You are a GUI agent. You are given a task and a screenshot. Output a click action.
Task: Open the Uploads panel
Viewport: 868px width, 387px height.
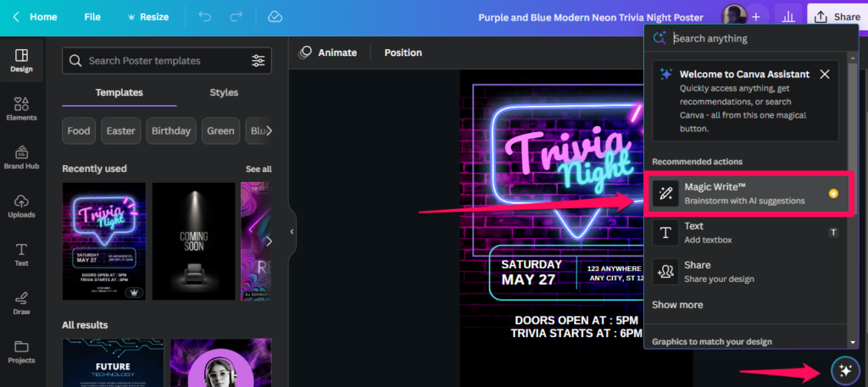21,207
